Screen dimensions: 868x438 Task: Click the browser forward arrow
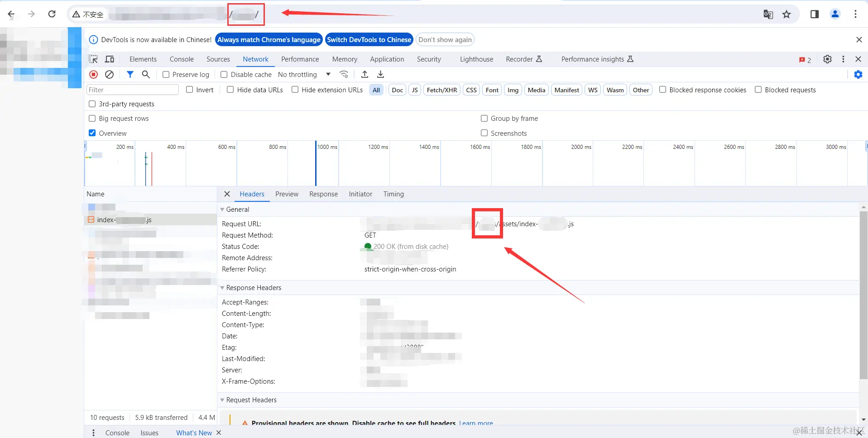31,14
